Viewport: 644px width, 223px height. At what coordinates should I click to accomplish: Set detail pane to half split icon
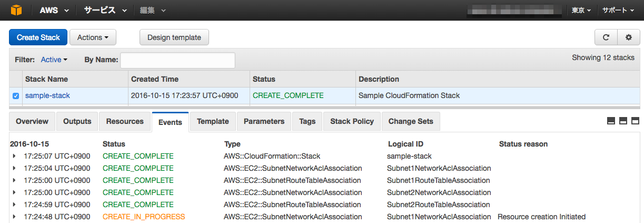[623, 121]
